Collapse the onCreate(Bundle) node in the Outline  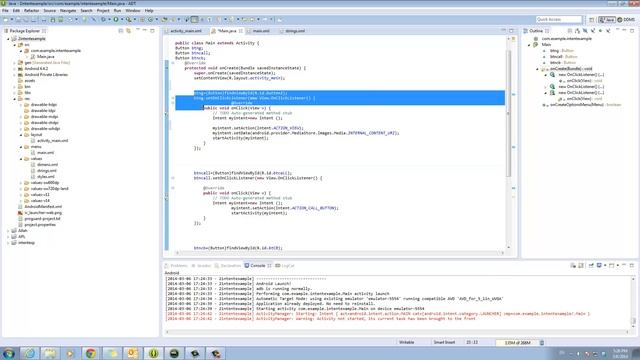pos(537,69)
